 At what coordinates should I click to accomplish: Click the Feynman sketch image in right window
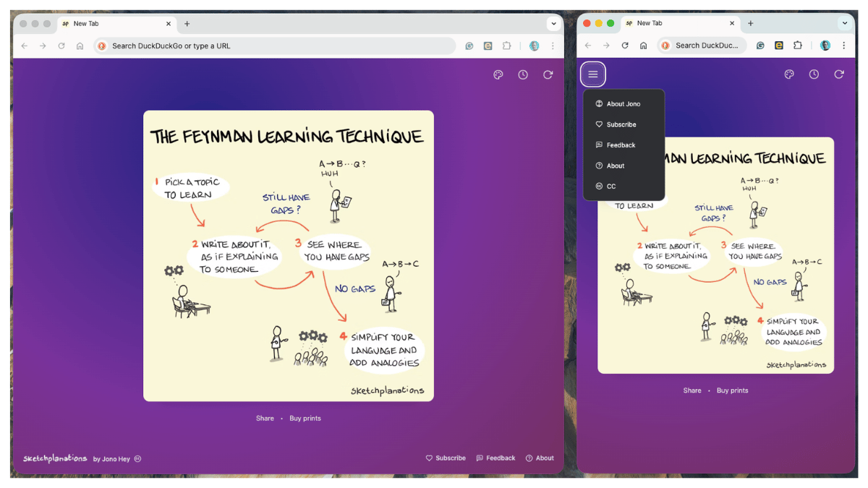coord(715,255)
